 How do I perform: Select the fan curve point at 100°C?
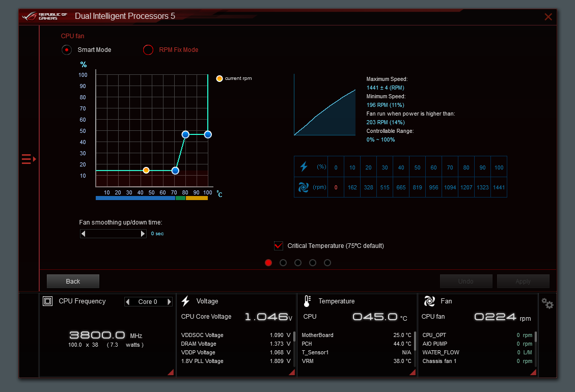(208, 134)
